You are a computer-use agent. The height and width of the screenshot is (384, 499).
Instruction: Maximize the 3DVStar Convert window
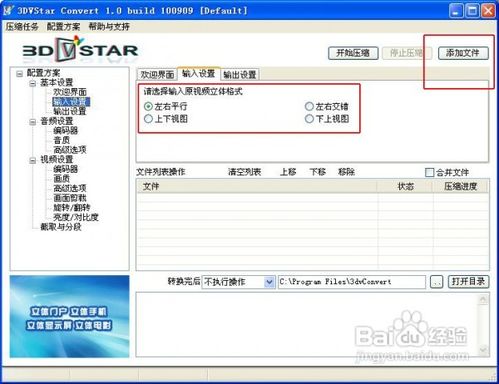click(472, 11)
